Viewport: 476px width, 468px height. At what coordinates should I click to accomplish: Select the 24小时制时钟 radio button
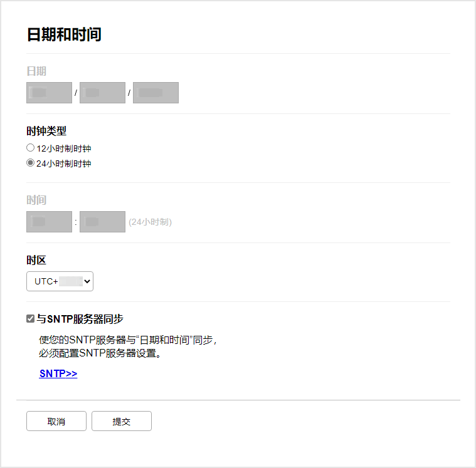(x=30, y=164)
